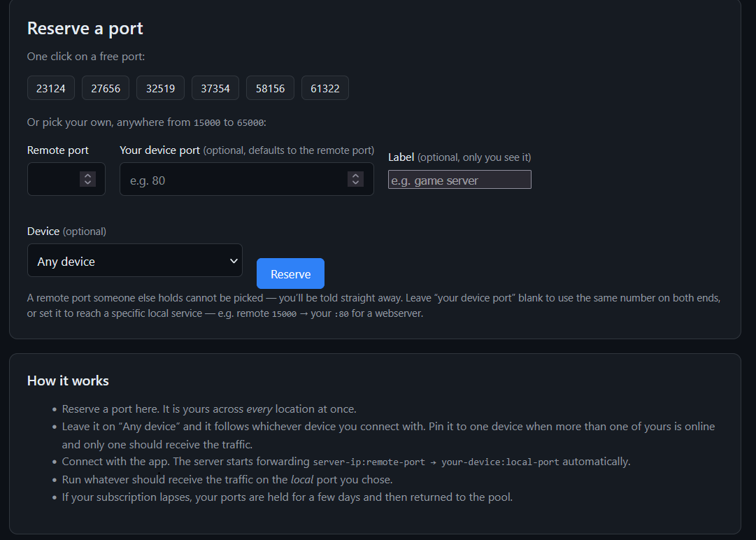Image resolution: width=756 pixels, height=540 pixels.
Task: Decrease the Remote port value with down arrow
Action: [x=87, y=183]
